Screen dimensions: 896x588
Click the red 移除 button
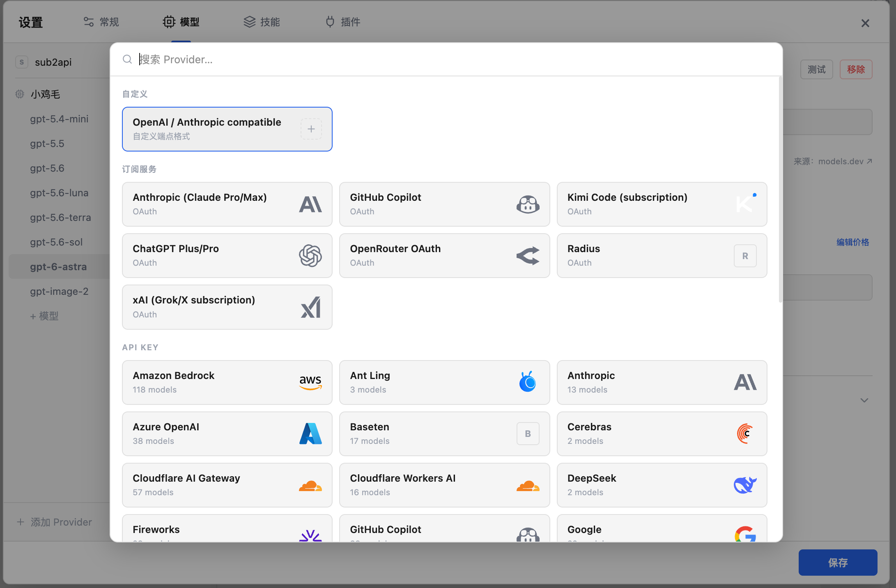point(856,69)
